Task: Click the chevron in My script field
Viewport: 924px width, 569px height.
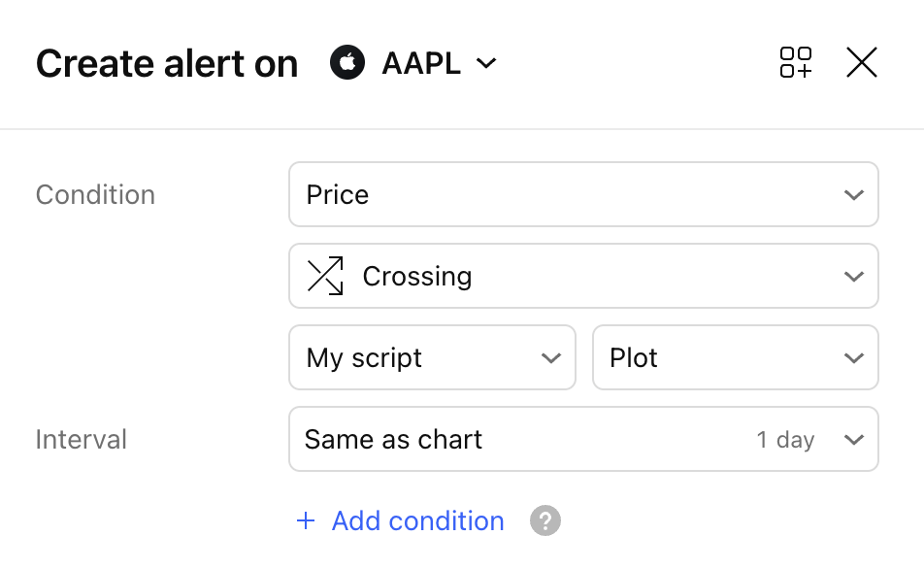Action: 551,358
